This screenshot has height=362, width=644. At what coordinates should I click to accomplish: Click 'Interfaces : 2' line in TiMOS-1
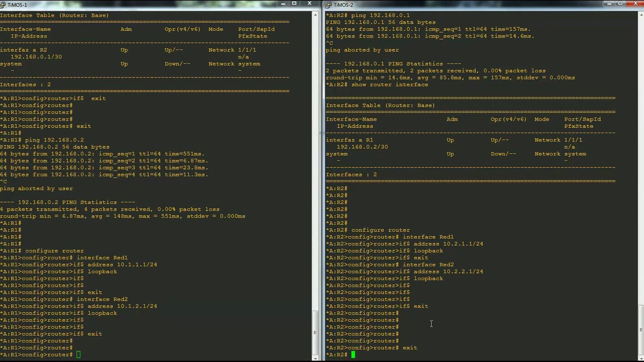point(26,84)
